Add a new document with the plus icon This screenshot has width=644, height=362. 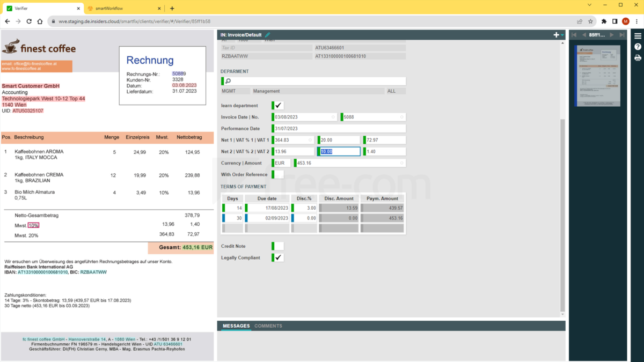click(556, 34)
